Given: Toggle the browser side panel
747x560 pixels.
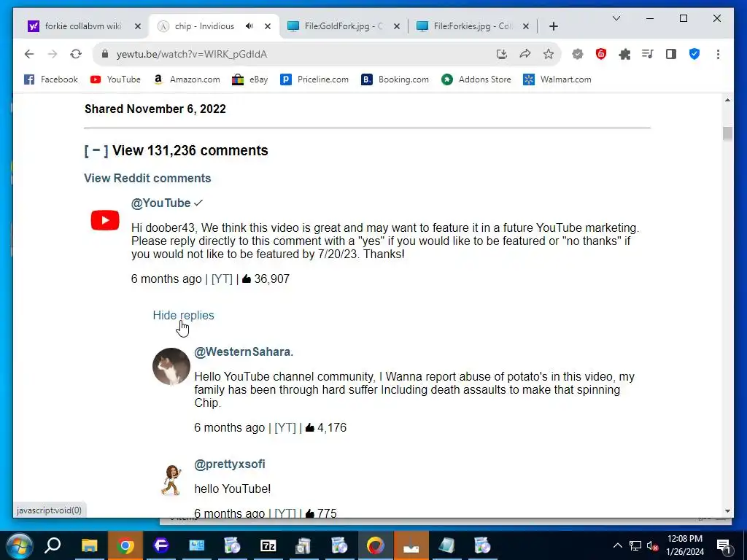Looking at the screenshot, I should (x=671, y=54).
